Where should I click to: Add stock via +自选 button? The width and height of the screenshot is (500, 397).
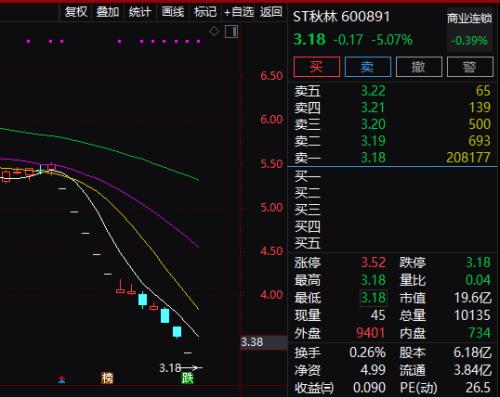[239, 12]
